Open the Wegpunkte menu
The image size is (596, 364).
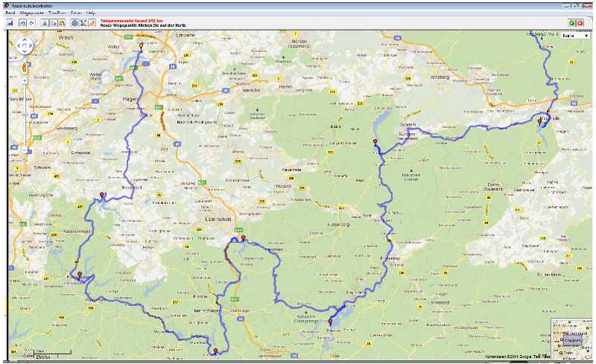click(32, 13)
